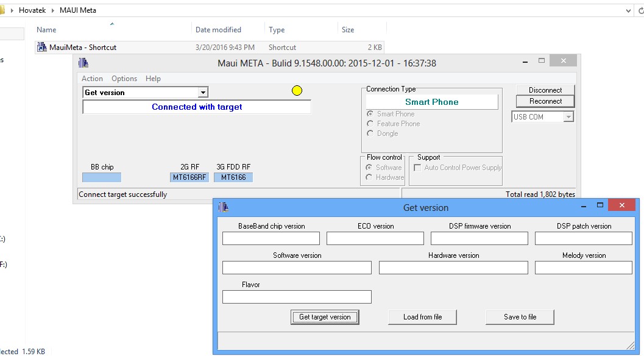Screen dimensions: 644x356
Task: Select the Dongle connection type radio button
Action: tap(371, 133)
